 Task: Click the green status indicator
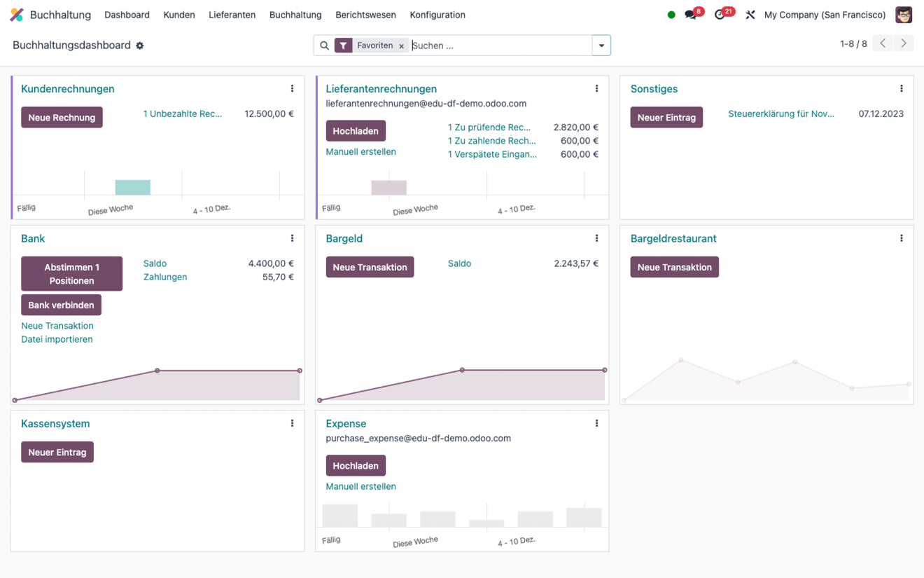(x=671, y=15)
